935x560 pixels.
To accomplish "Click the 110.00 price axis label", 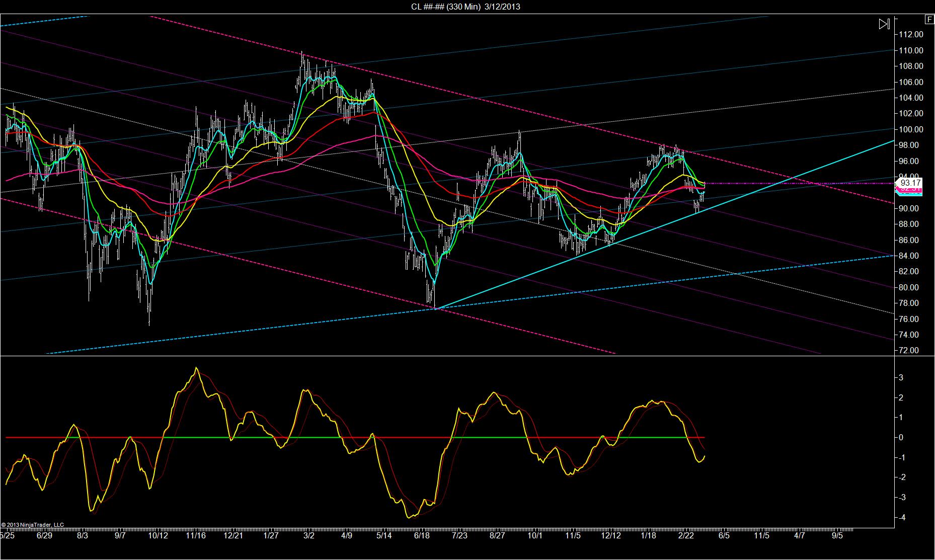I will tap(911, 50).
